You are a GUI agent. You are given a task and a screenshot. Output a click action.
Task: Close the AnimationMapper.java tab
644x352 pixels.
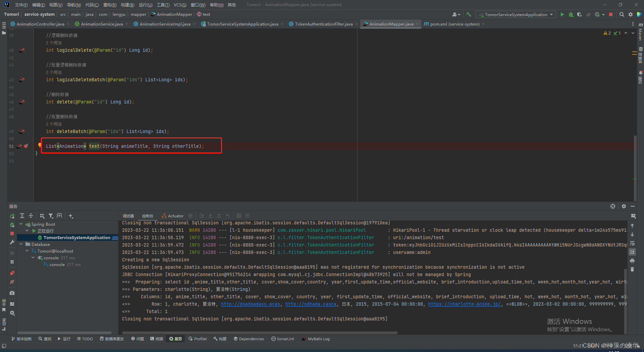click(x=417, y=24)
